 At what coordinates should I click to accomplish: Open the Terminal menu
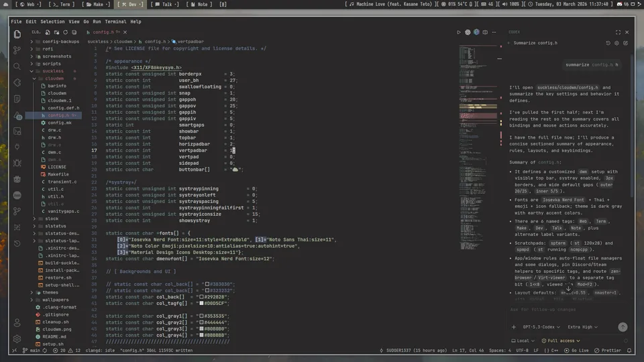pyautogui.click(x=115, y=21)
